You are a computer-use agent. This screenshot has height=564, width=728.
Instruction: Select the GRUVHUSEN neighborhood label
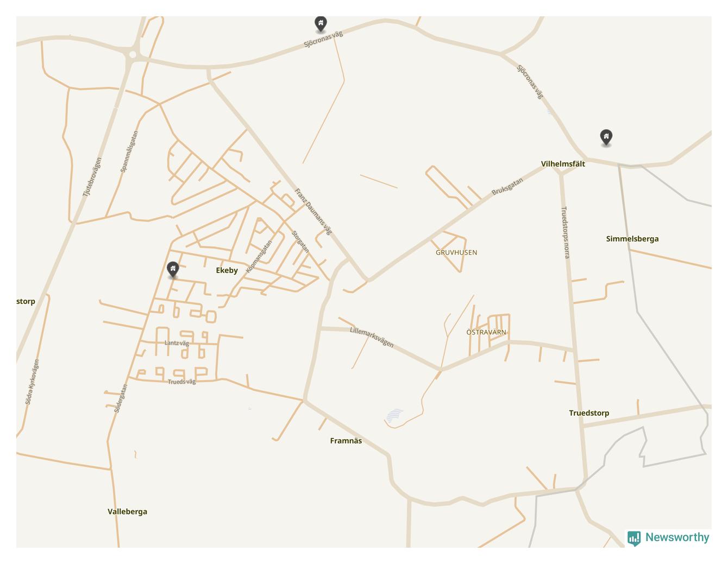pyautogui.click(x=456, y=252)
